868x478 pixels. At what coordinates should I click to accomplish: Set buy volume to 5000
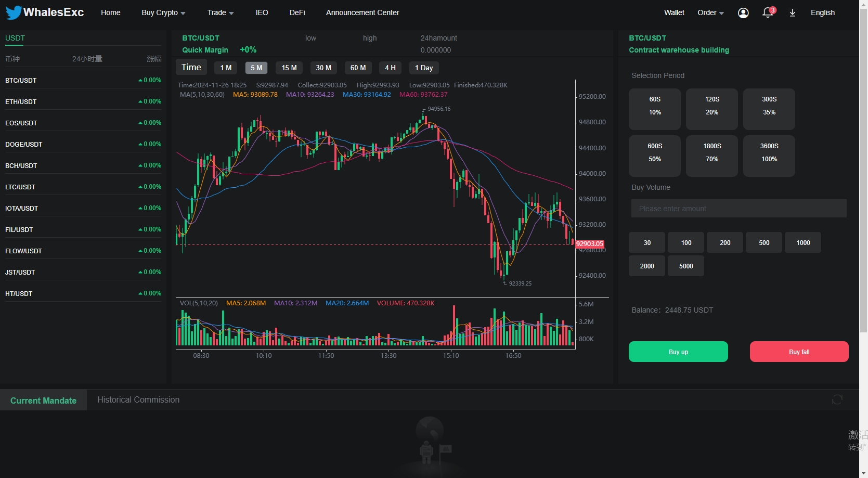(x=686, y=266)
